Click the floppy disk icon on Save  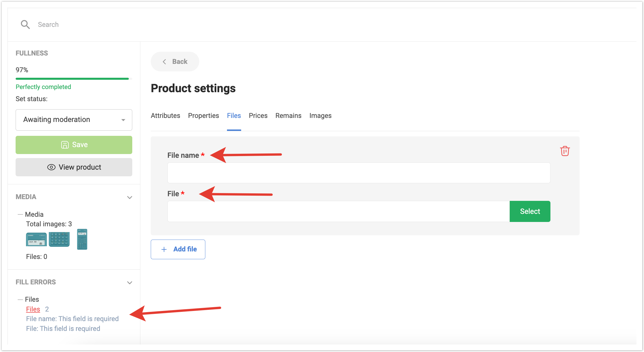[x=65, y=145]
